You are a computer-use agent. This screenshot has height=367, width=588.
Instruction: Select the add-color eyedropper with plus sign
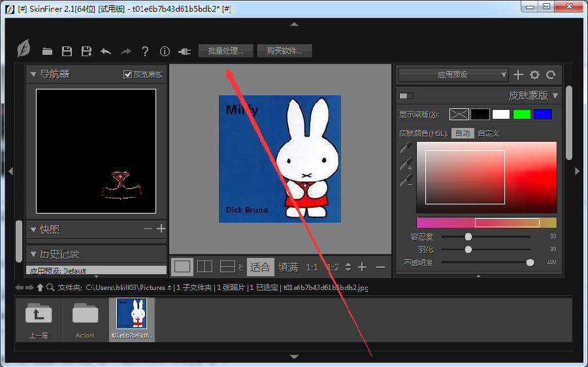pyautogui.click(x=406, y=164)
